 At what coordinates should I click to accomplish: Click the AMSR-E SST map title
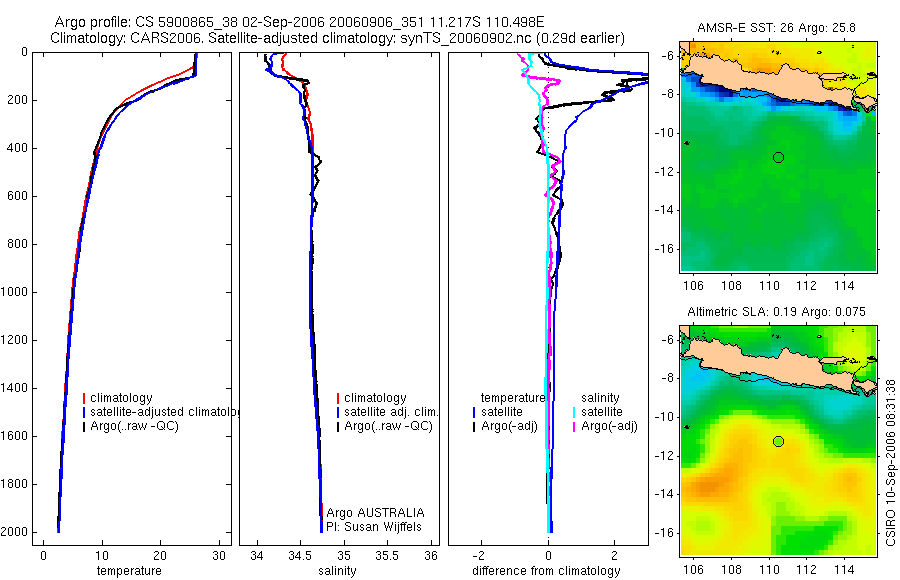(x=776, y=28)
